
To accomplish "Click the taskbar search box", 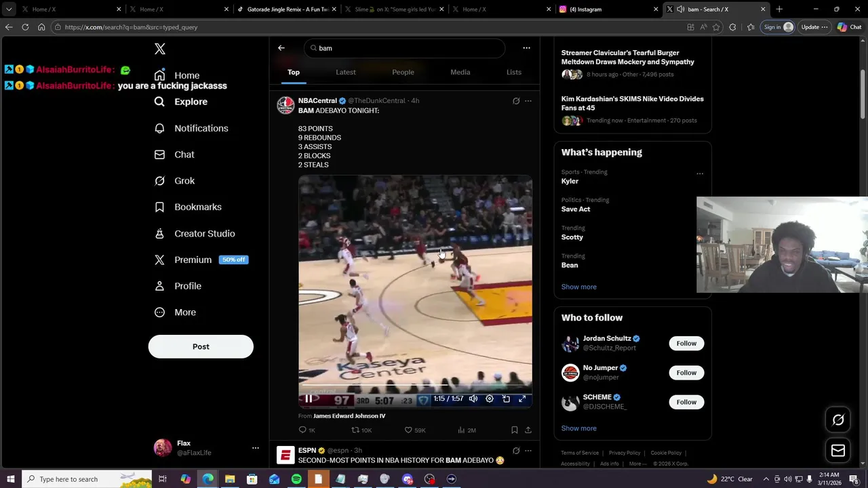I will 87,479.
